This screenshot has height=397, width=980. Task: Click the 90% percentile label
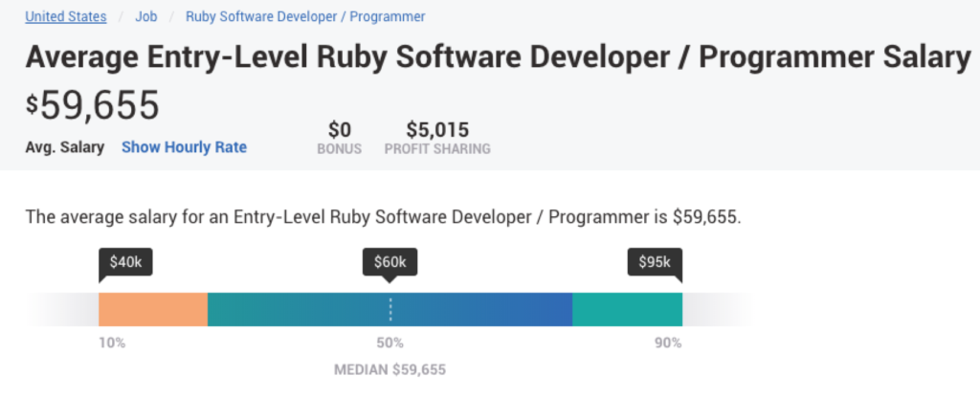point(667,342)
